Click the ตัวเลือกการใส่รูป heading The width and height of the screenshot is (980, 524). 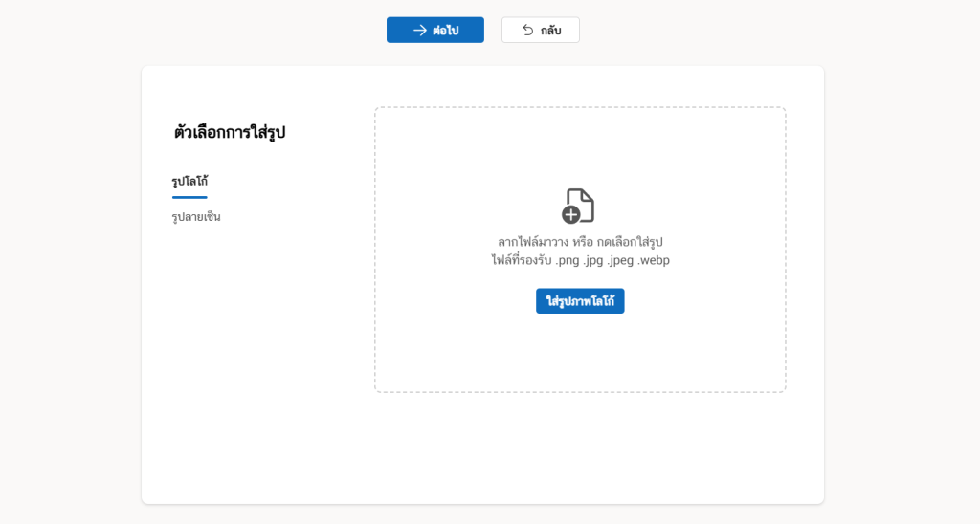230,132
